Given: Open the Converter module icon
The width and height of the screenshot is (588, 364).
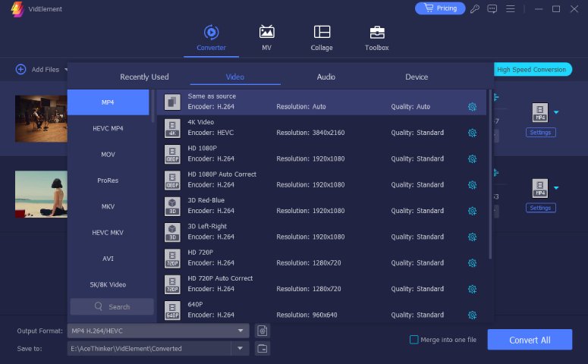Looking at the screenshot, I should 211,33.
